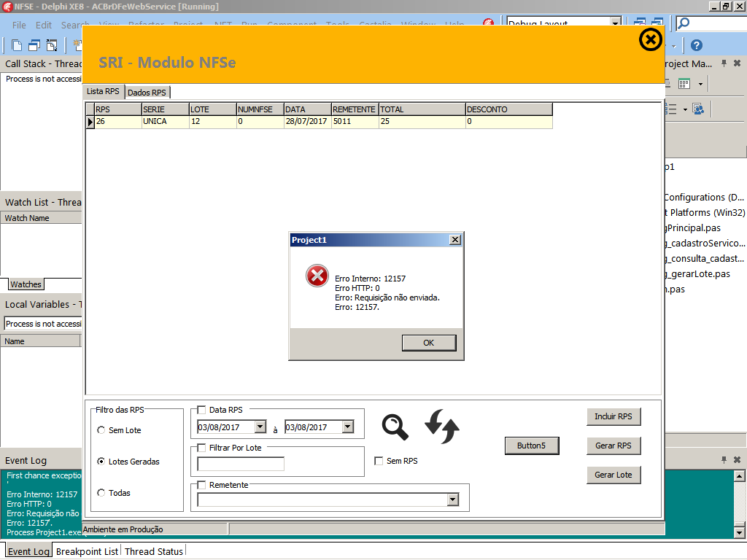Open the end date picker dropdown

click(x=348, y=427)
